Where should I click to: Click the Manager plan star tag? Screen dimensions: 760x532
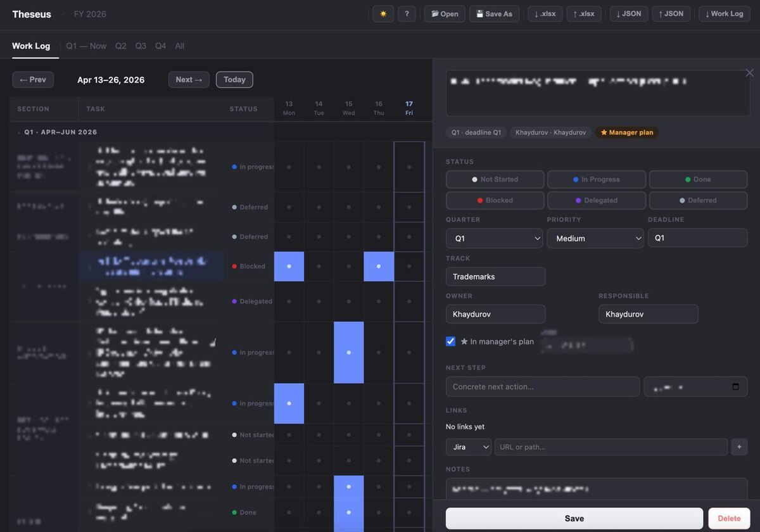(x=626, y=132)
